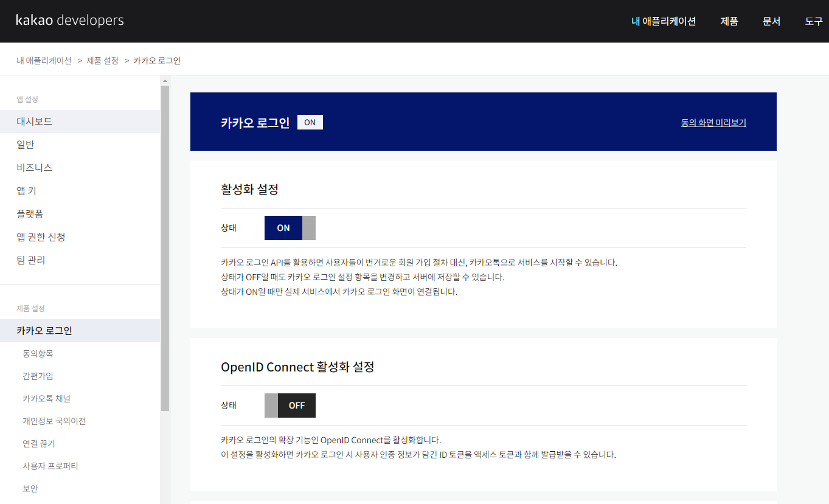Click 내 애플리케이션 breadcrumb link
This screenshot has width=829, height=504.
(44, 60)
